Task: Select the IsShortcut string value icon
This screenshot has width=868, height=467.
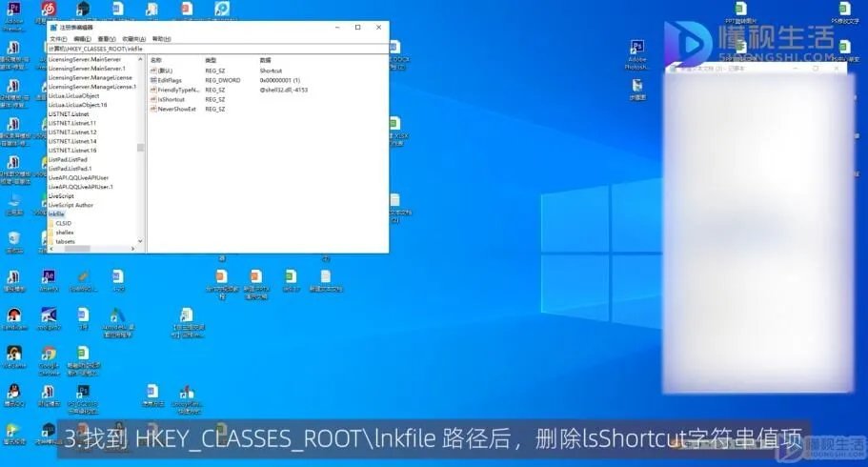Action: tap(153, 100)
